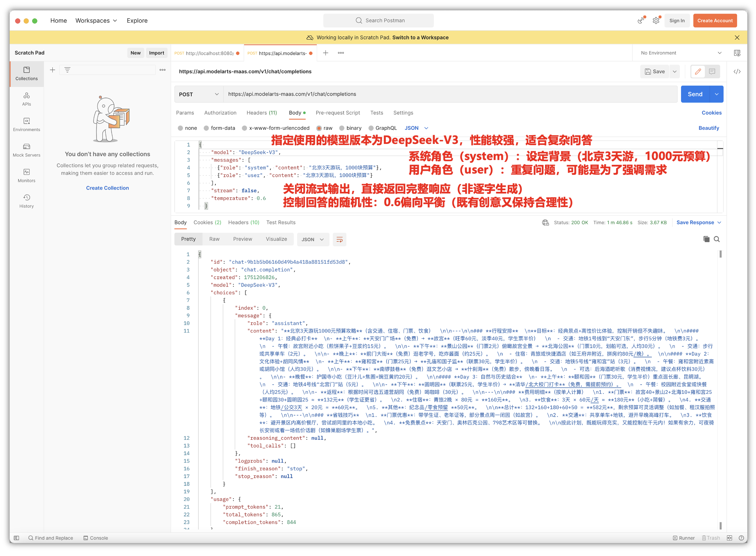756x556 pixels.
Task: Switch to the Raw response view tab
Action: pyautogui.click(x=214, y=239)
